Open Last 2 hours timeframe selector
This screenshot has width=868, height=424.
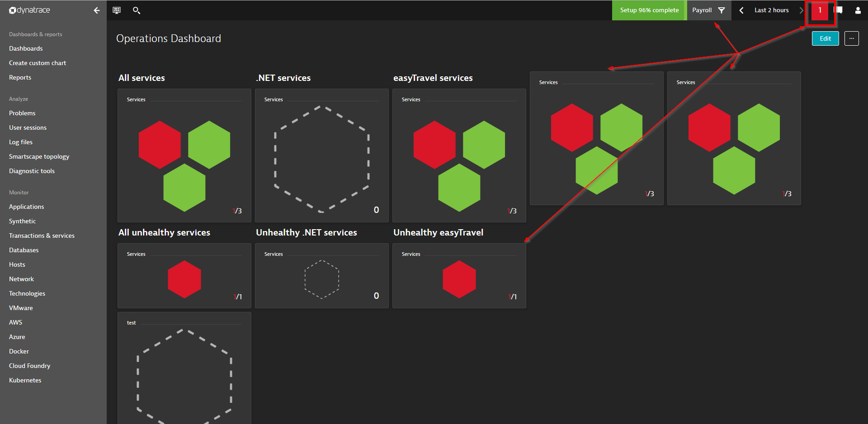click(771, 10)
